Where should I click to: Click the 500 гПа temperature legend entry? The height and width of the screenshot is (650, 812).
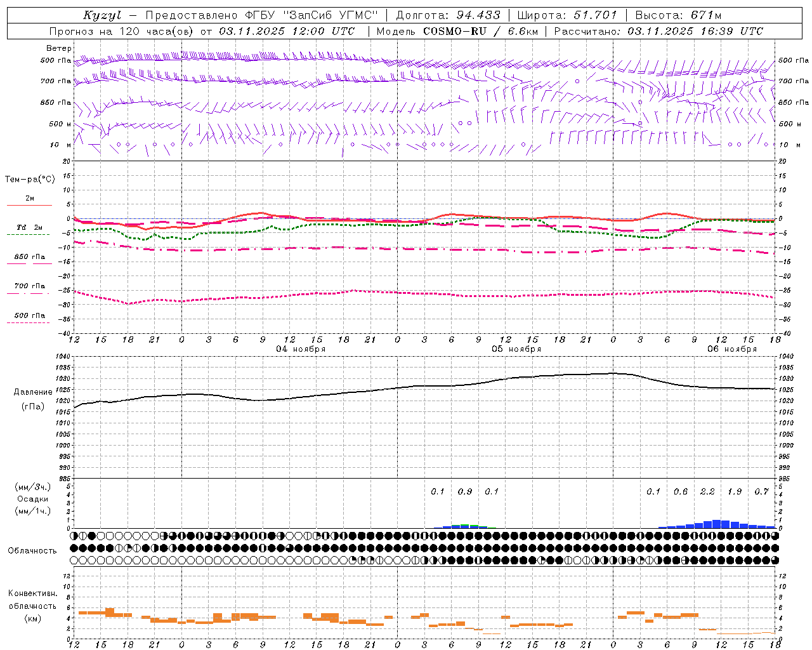pos(30,315)
